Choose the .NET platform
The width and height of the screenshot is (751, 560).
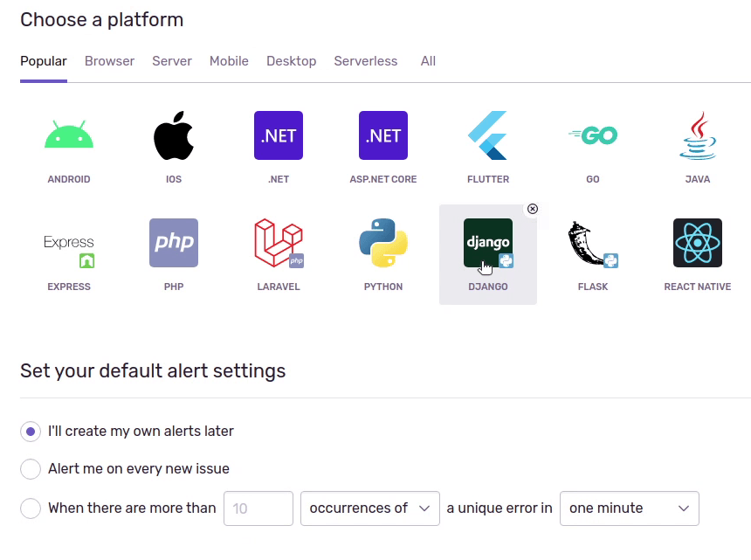279,135
